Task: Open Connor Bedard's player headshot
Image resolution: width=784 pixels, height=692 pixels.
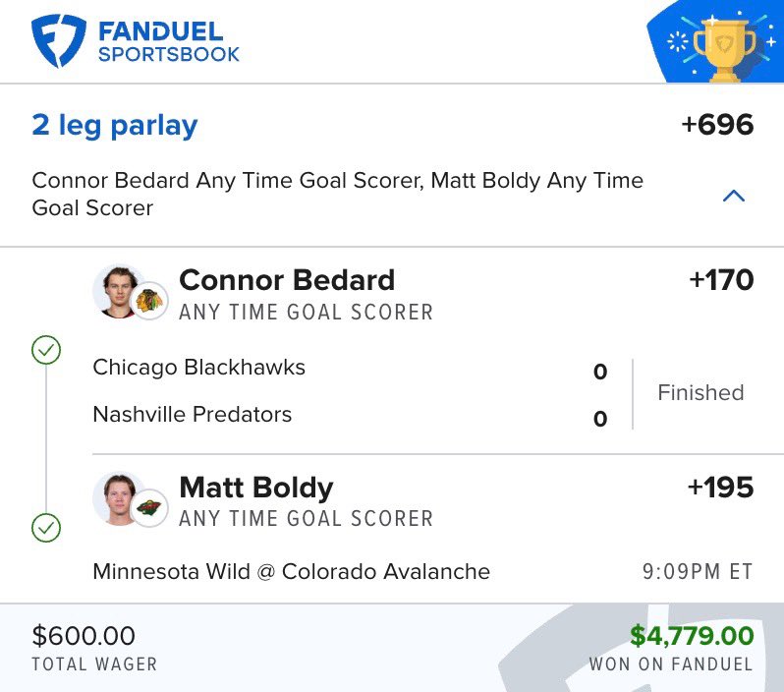Action: 117,289
